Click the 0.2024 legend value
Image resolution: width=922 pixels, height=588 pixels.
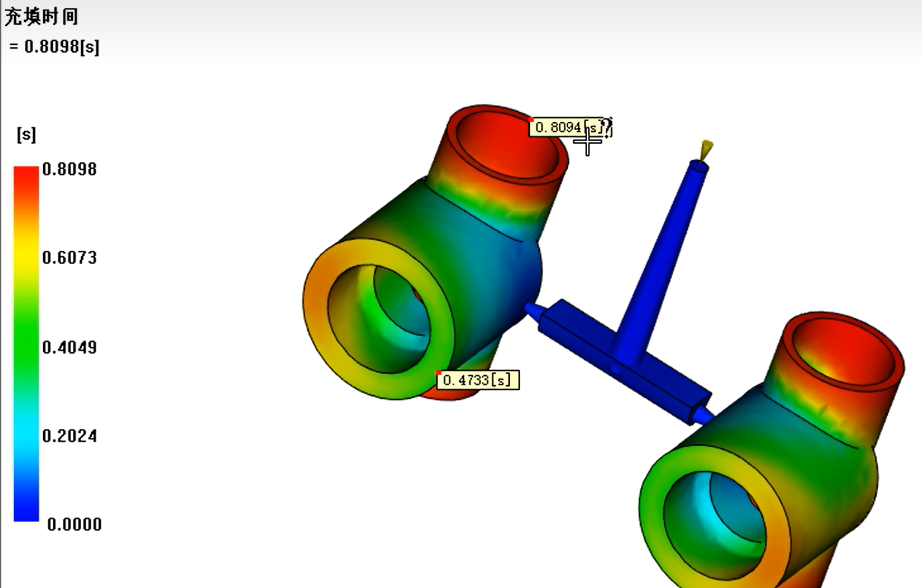click(70, 436)
